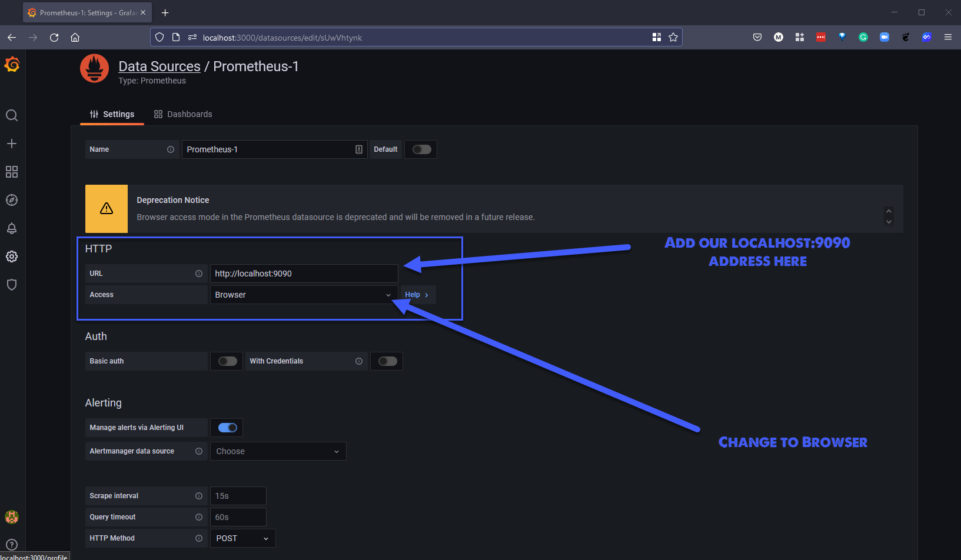
Task: Click the URL input field
Action: coord(304,274)
